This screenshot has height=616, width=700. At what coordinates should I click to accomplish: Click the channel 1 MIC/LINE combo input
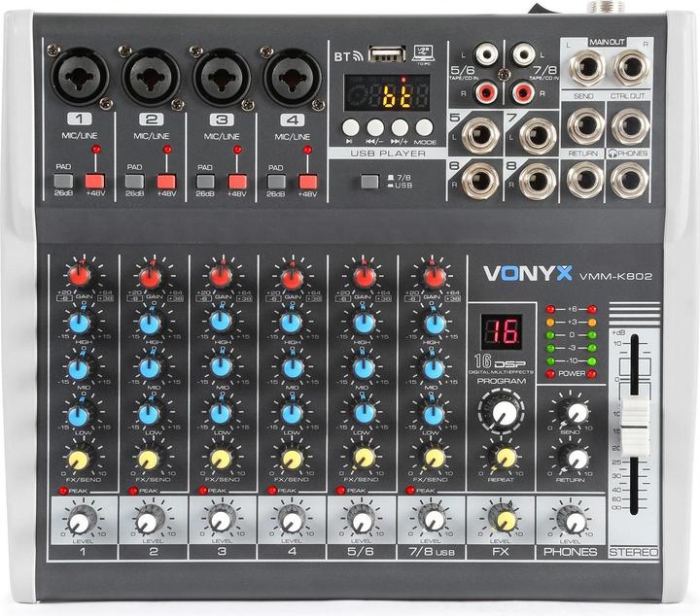(x=80, y=77)
